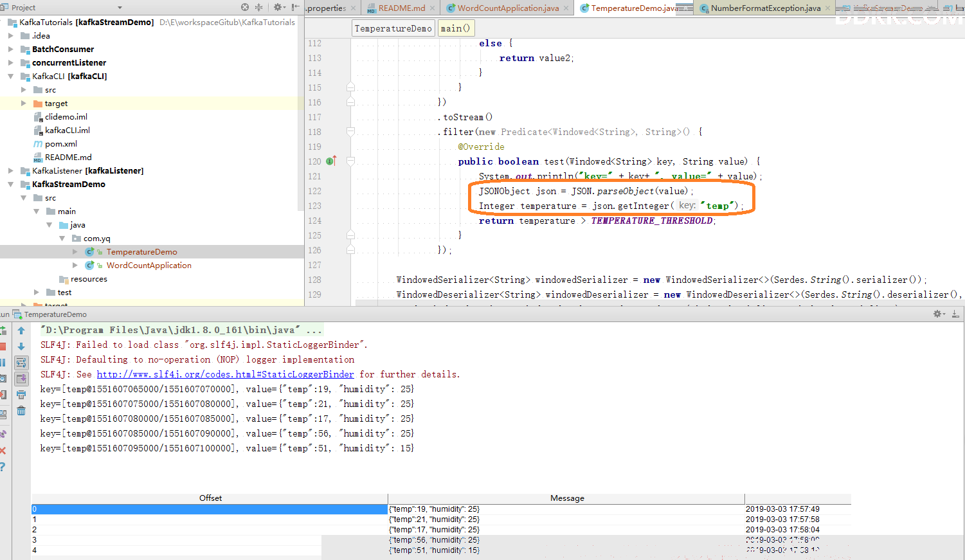Click the collapse all icon in Project panel
Screen dimensions: 965x560
click(258, 7)
